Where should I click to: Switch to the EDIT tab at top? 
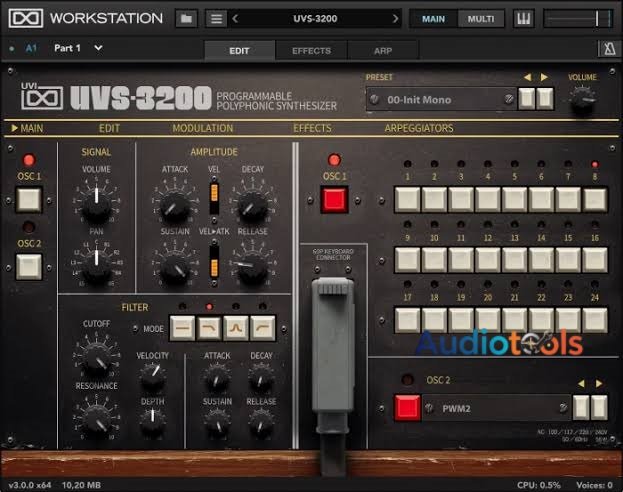(x=239, y=50)
